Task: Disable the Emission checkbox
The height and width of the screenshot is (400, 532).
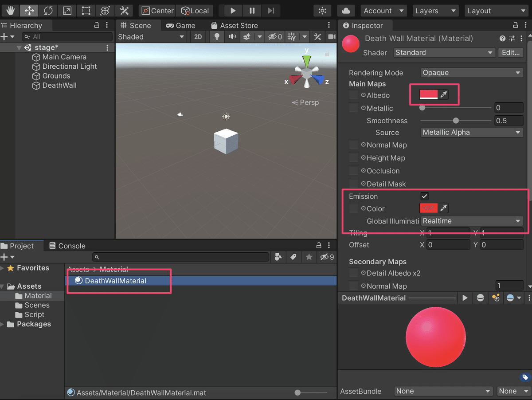Action: (425, 196)
